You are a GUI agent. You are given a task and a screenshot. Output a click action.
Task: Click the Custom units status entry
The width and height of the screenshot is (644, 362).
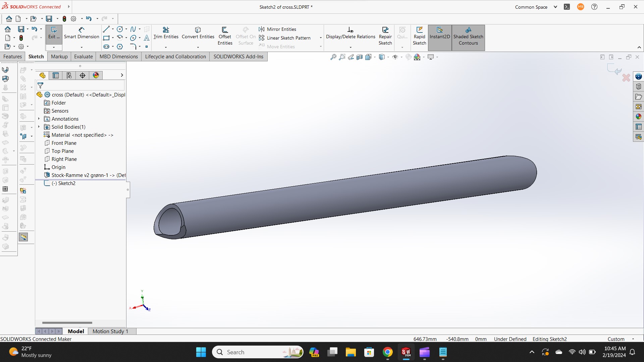click(616, 339)
